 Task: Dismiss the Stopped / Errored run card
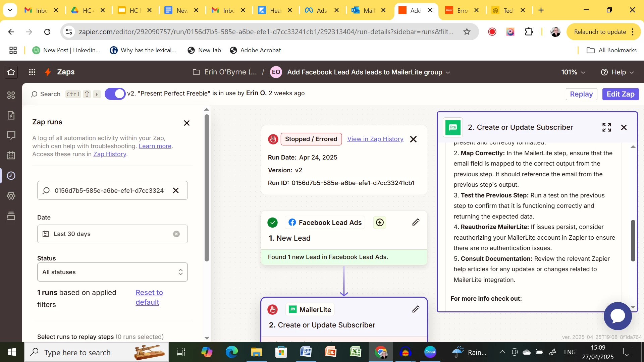[x=413, y=139]
